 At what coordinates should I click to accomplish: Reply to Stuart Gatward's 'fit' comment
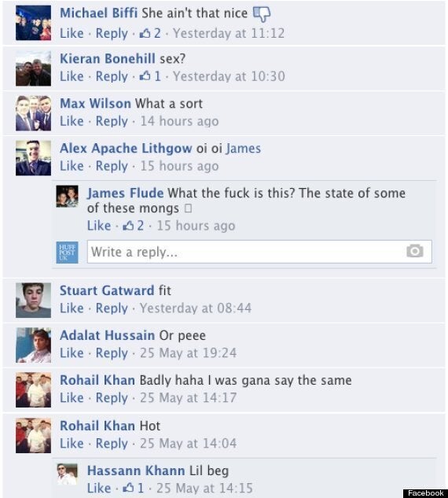(x=112, y=308)
